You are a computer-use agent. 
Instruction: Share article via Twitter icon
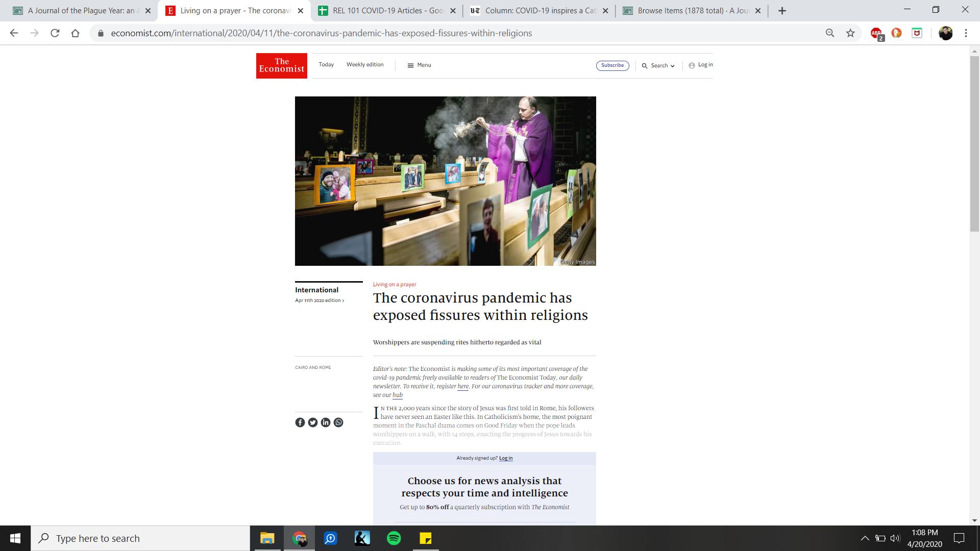pos(313,422)
